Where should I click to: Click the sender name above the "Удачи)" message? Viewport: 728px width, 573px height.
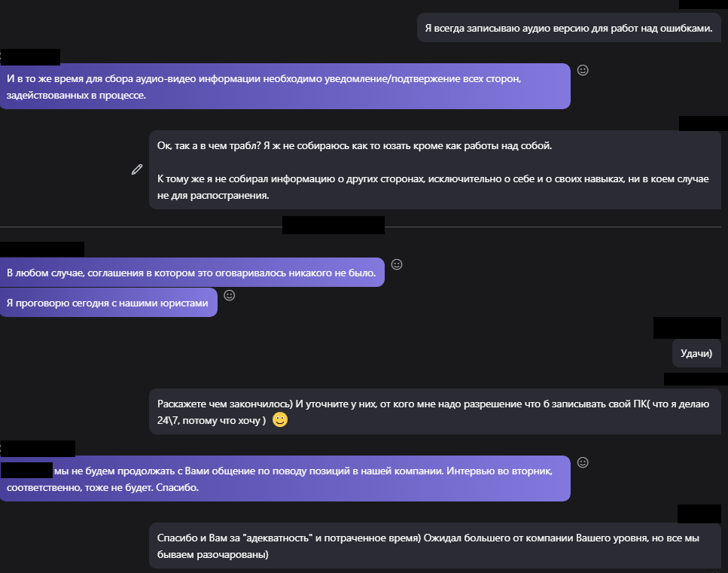(687, 328)
